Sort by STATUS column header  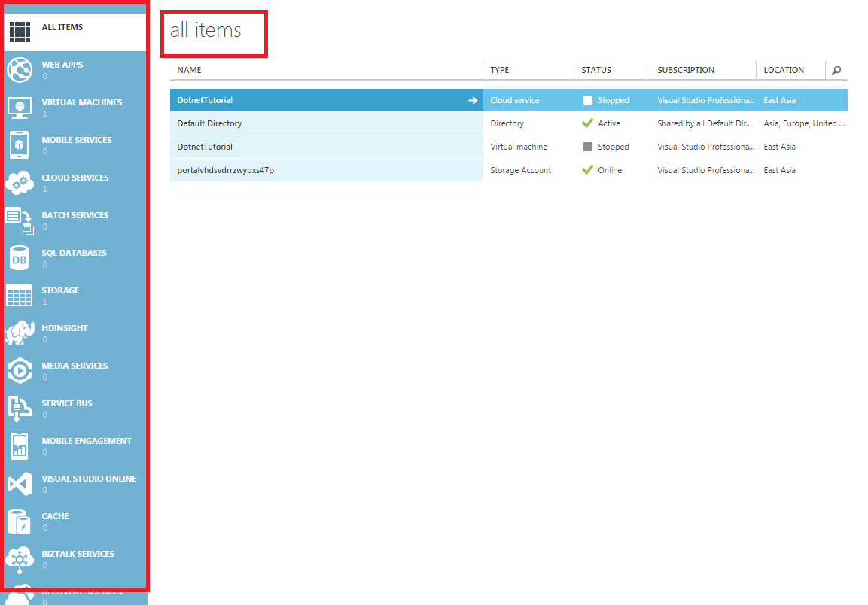[596, 70]
